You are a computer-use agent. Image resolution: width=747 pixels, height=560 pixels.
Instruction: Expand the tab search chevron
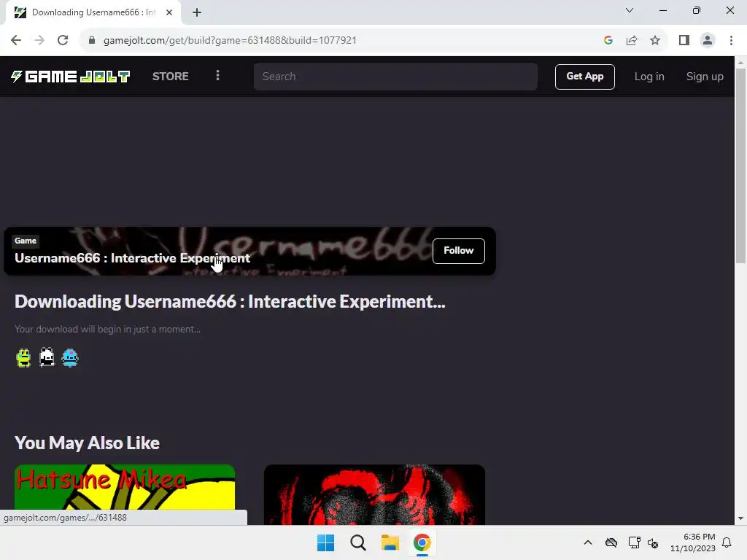[x=630, y=10]
